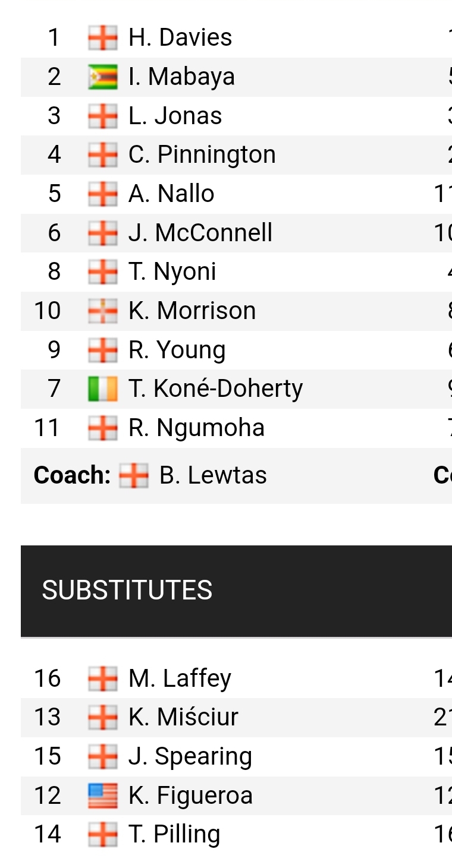Select player C. Pinnington
452x868 pixels.
pyautogui.click(x=202, y=155)
